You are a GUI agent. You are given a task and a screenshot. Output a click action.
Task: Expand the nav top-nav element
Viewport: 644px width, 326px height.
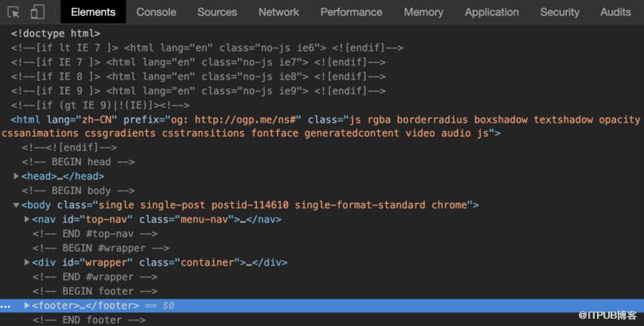pyautogui.click(x=27, y=219)
